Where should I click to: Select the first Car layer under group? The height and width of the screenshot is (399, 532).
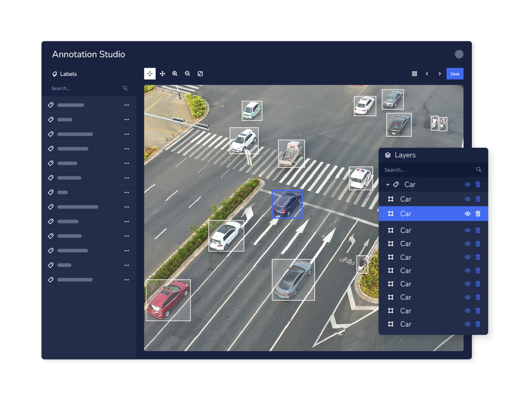tap(406, 199)
